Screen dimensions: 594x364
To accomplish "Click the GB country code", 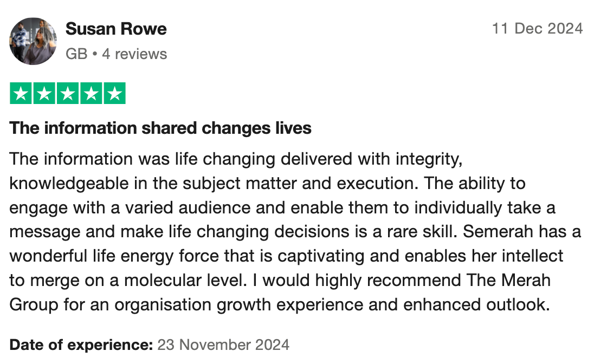I will click(x=76, y=54).
